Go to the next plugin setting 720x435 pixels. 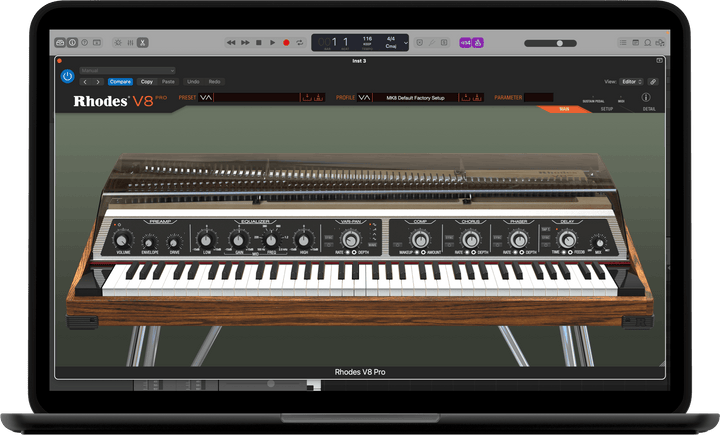click(98, 82)
